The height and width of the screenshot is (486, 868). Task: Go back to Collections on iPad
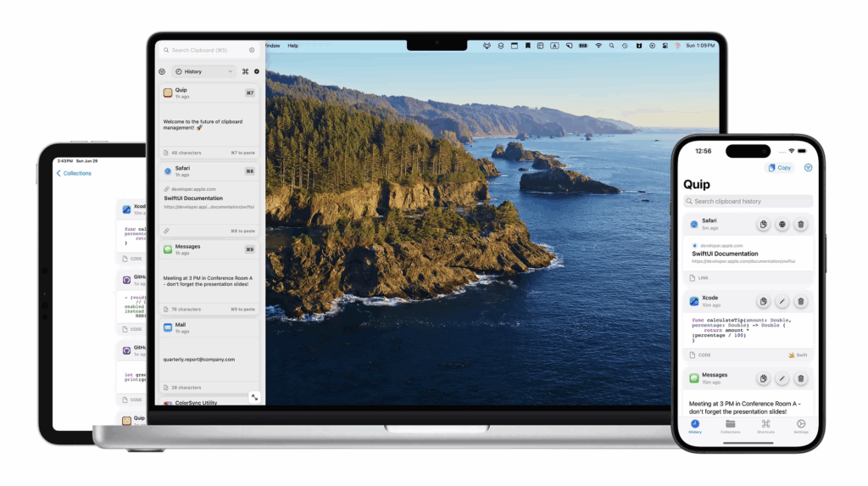coord(74,173)
